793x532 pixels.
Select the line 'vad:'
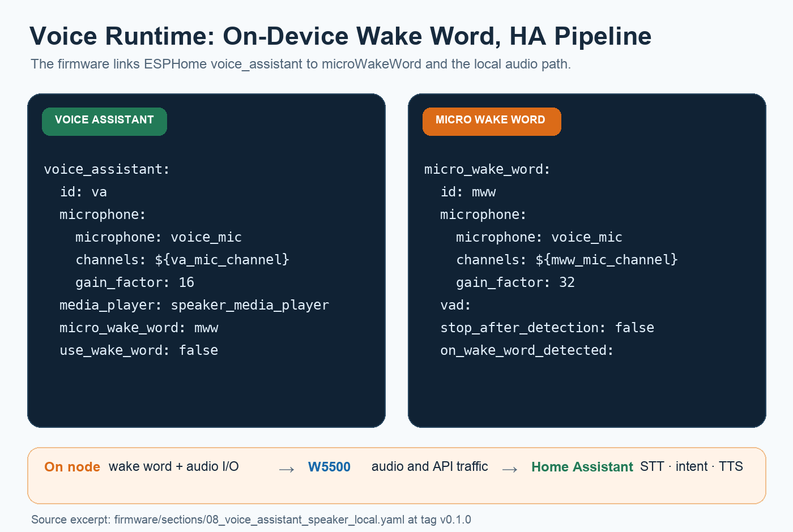coord(455,305)
